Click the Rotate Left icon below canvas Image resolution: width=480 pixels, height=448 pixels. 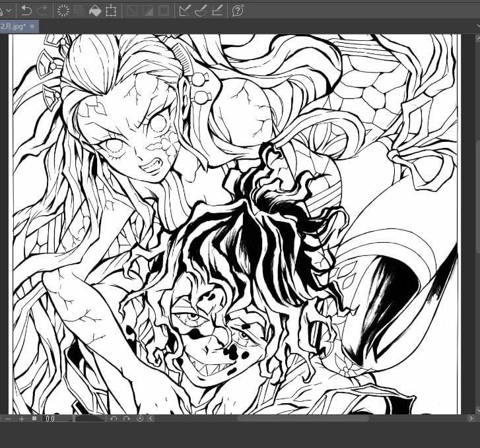tap(114, 418)
